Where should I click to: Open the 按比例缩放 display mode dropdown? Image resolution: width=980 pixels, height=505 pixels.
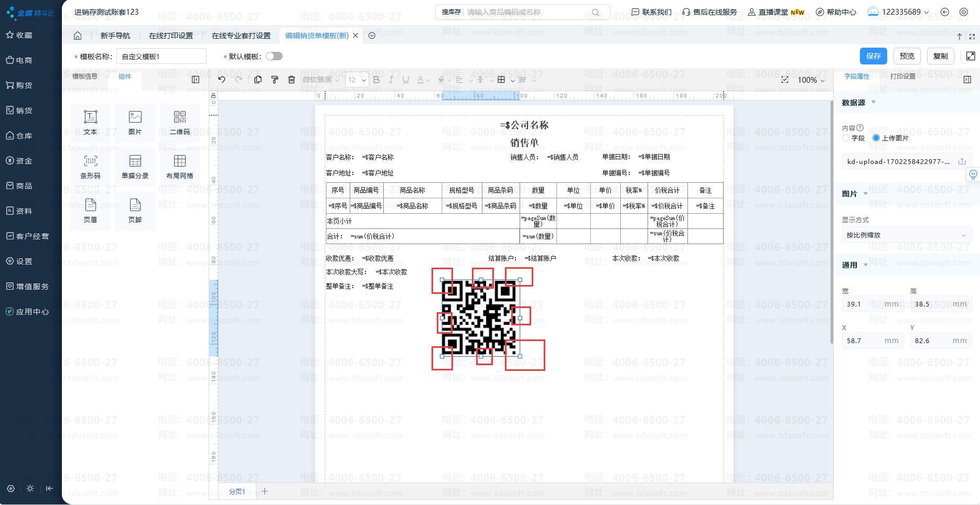click(x=906, y=235)
